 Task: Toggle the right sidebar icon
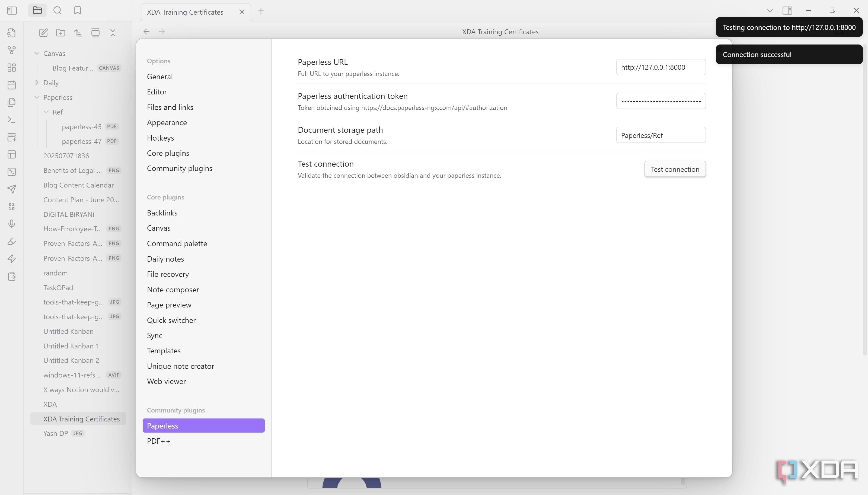point(787,11)
